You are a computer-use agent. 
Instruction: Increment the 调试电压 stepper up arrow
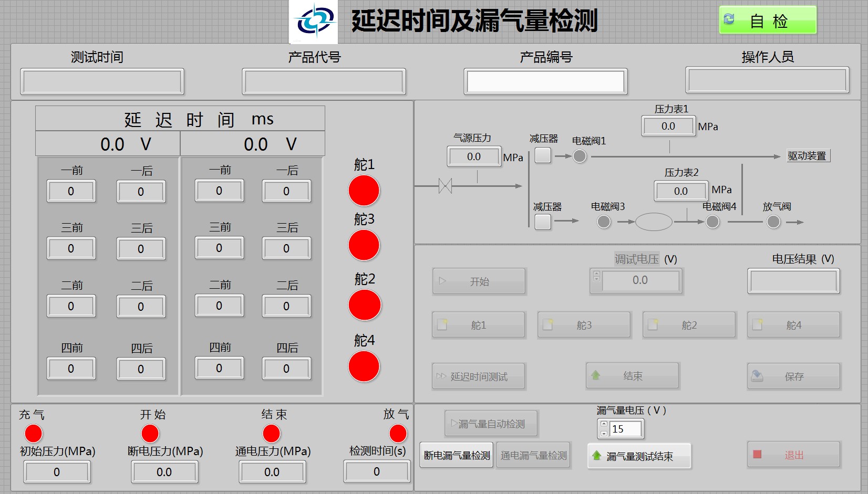[x=596, y=273]
